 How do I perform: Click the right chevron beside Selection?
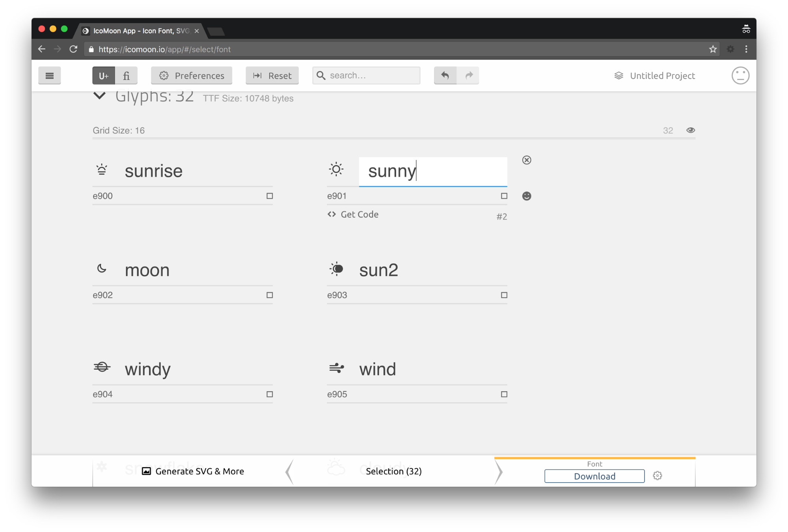499,471
